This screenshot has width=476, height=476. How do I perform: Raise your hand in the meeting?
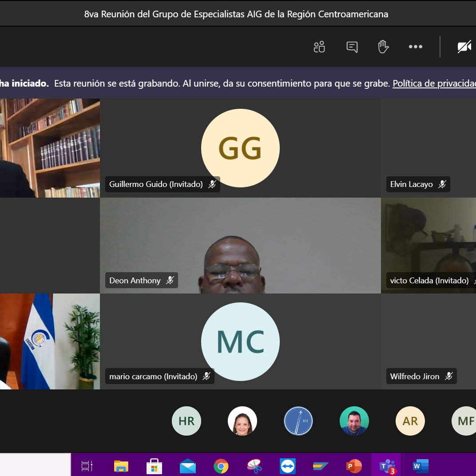(383, 47)
